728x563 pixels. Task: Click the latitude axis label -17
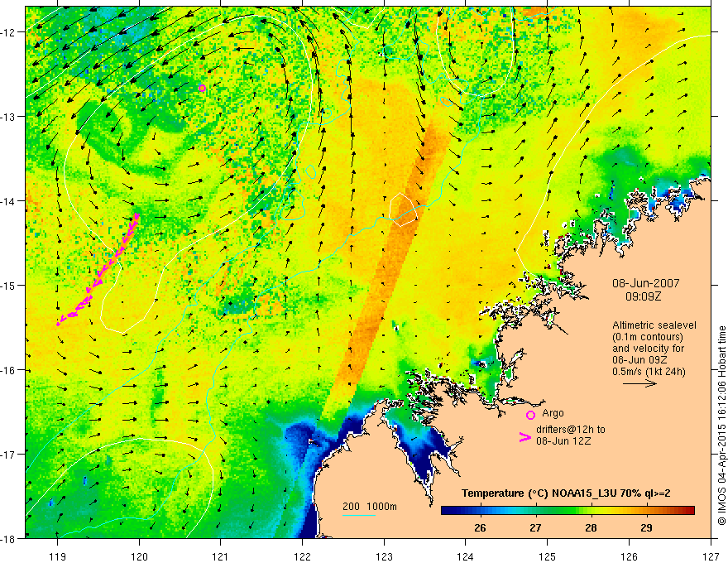point(9,455)
